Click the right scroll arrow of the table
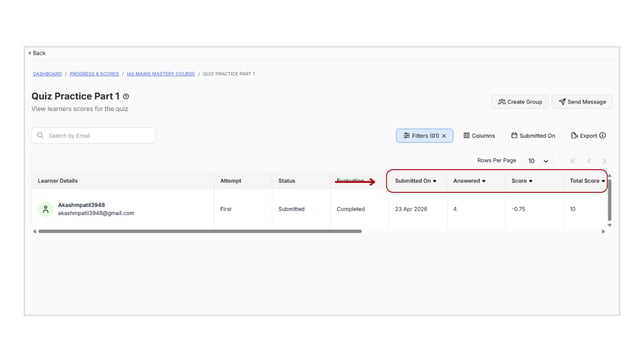 pyautogui.click(x=603, y=231)
